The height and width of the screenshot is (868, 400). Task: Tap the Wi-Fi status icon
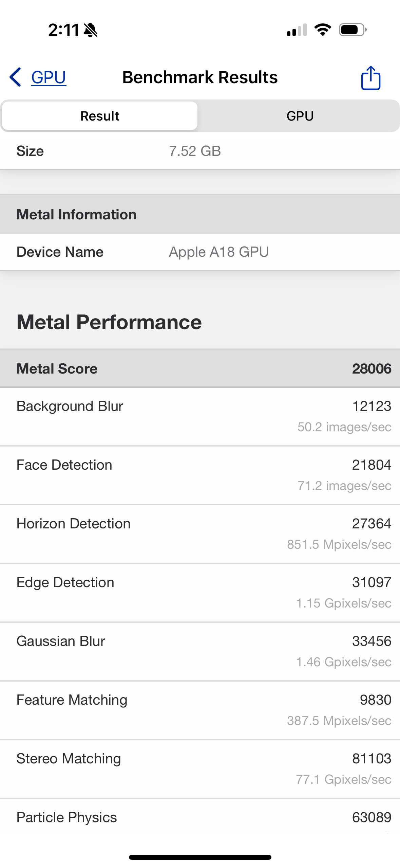coord(323,30)
